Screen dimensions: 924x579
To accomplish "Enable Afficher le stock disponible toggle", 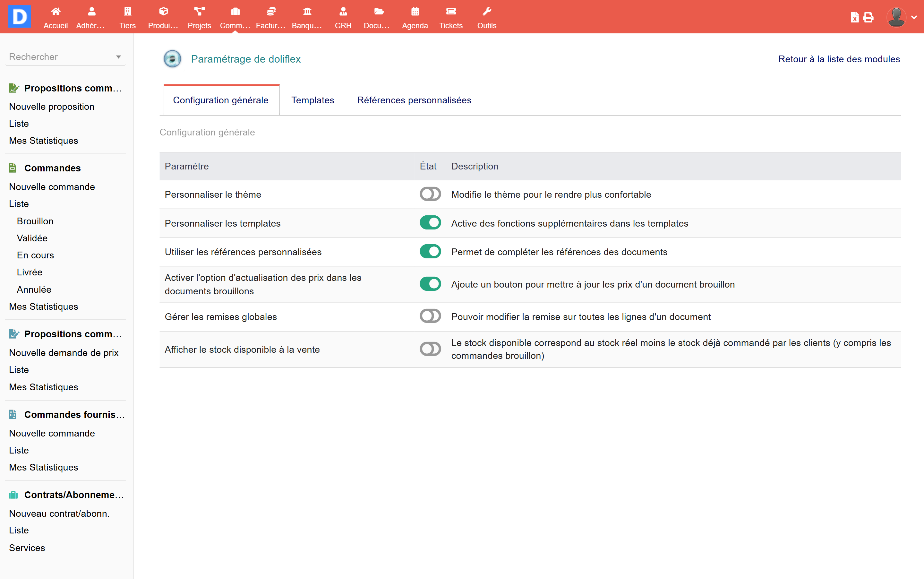I will pos(430,349).
